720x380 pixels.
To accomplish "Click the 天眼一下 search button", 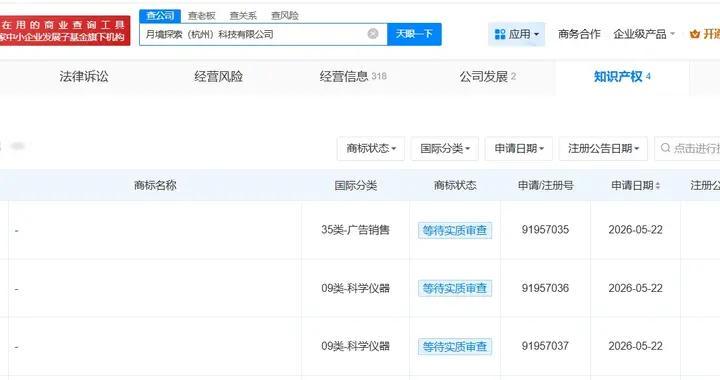I will pyautogui.click(x=414, y=34).
